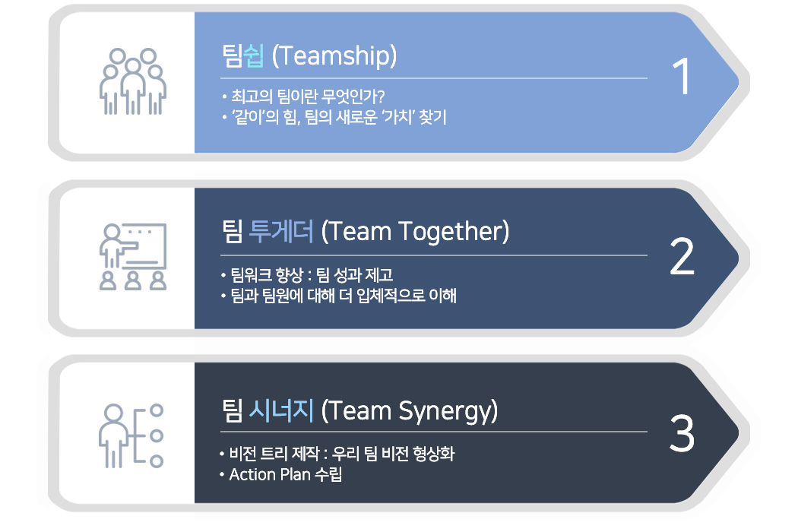Click the person with flowchart icon

point(131,435)
